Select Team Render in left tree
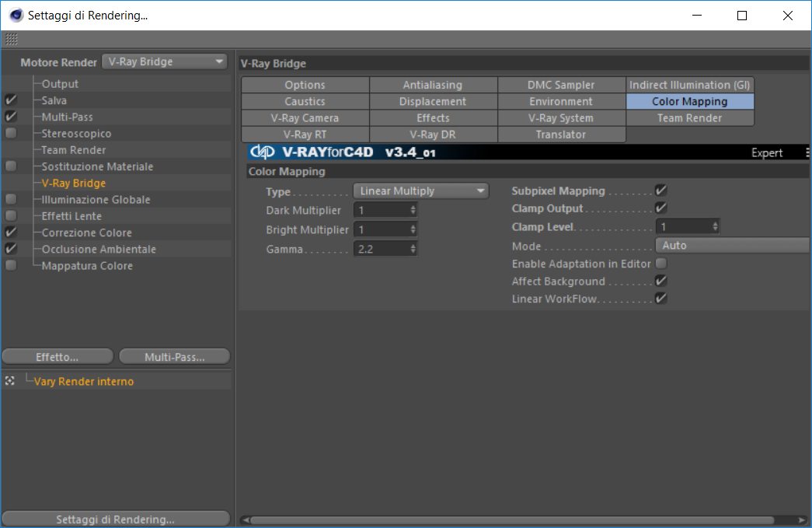 [x=74, y=150]
